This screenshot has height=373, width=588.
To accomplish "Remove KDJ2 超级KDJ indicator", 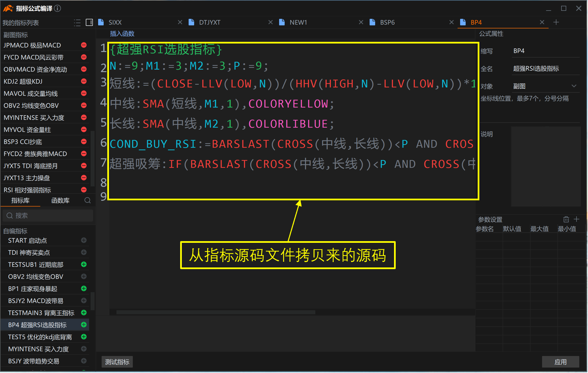I will tap(84, 81).
